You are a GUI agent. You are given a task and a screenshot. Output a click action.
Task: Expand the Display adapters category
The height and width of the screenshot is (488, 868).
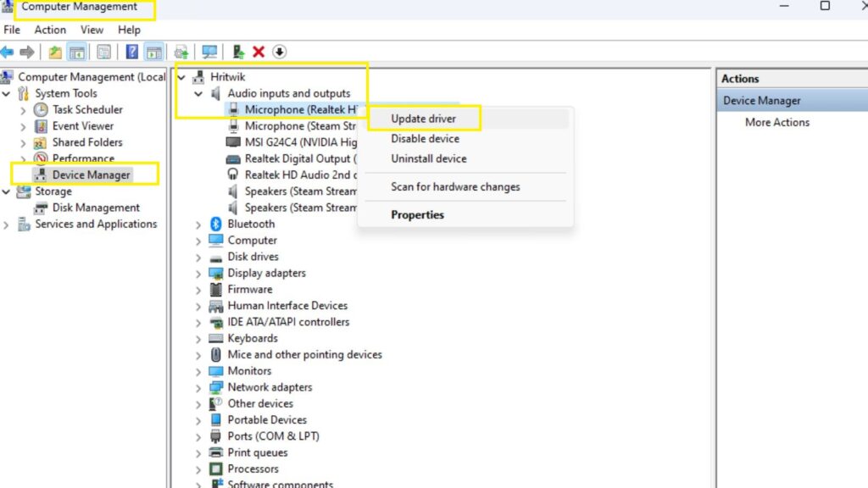pos(198,274)
